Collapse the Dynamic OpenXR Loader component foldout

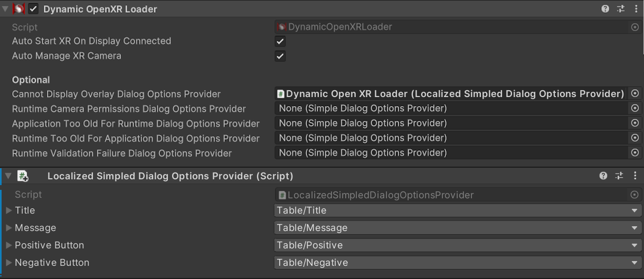point(5,9)
